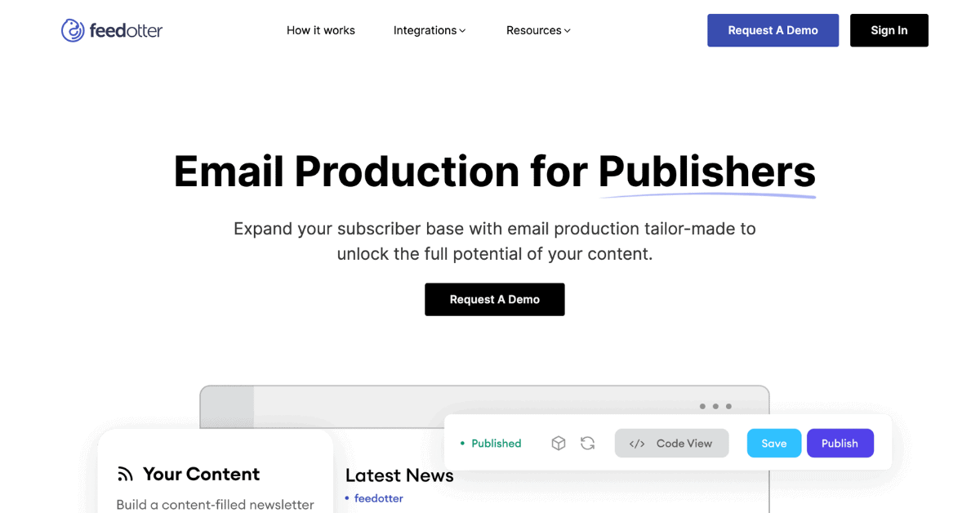Click the chevron arrow next to Resources
This screenshot has height=513, width=980.
tap(568, 31)
